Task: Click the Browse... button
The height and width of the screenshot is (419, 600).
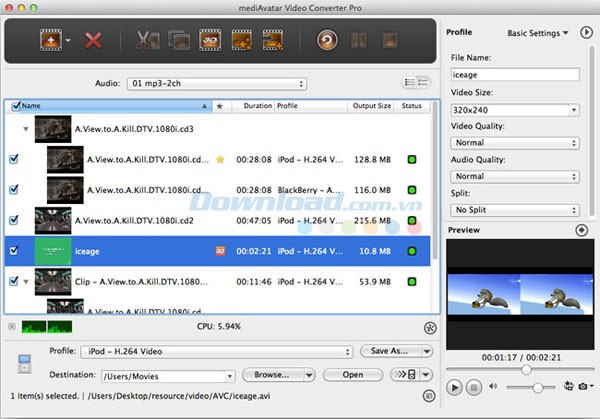Action: (272, 375)
